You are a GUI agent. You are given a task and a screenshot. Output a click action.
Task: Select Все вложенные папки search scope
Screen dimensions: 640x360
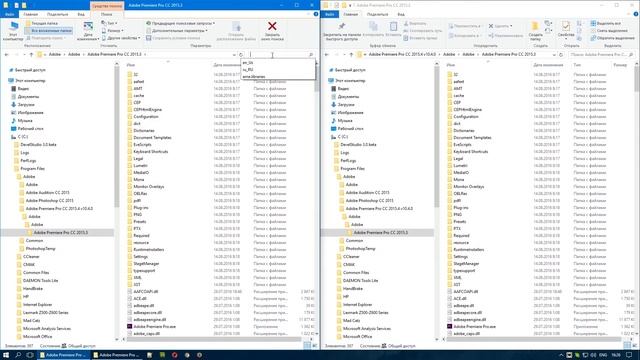(x=49, y=31)
